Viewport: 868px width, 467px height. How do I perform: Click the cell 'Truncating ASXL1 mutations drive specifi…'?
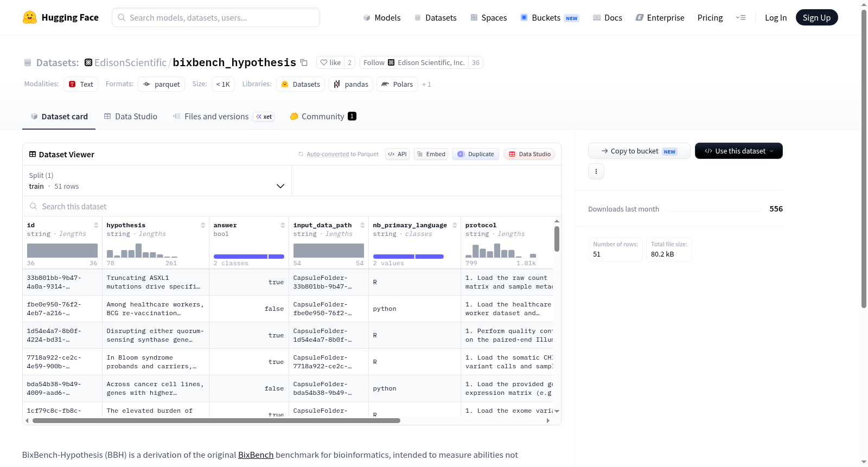click(156, 282)
